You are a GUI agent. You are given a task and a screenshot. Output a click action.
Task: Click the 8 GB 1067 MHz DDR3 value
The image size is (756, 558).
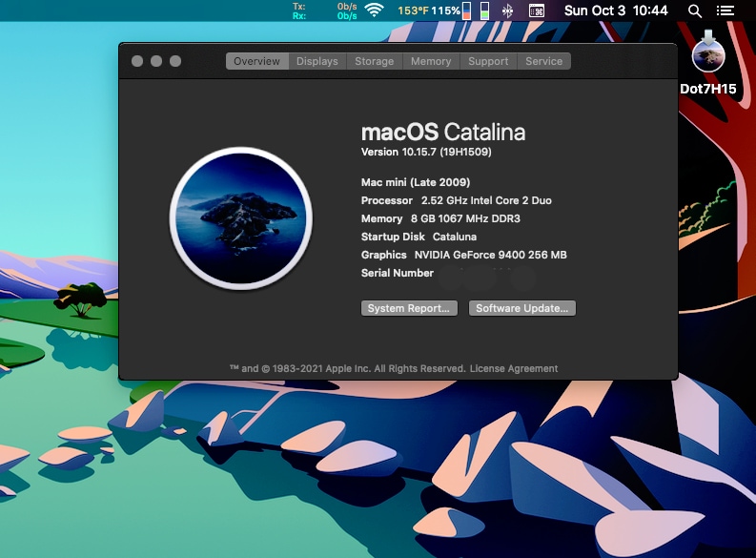pos(465,219)
